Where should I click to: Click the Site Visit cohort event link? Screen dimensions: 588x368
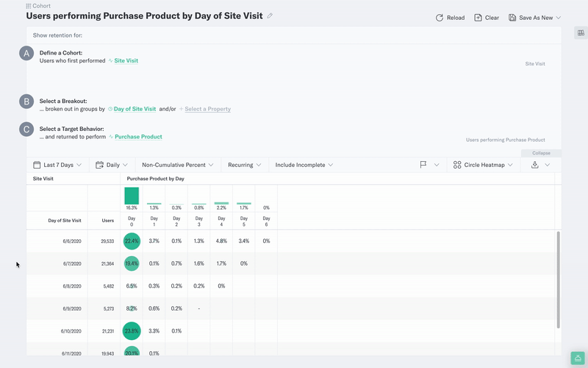tap(126, 60)
